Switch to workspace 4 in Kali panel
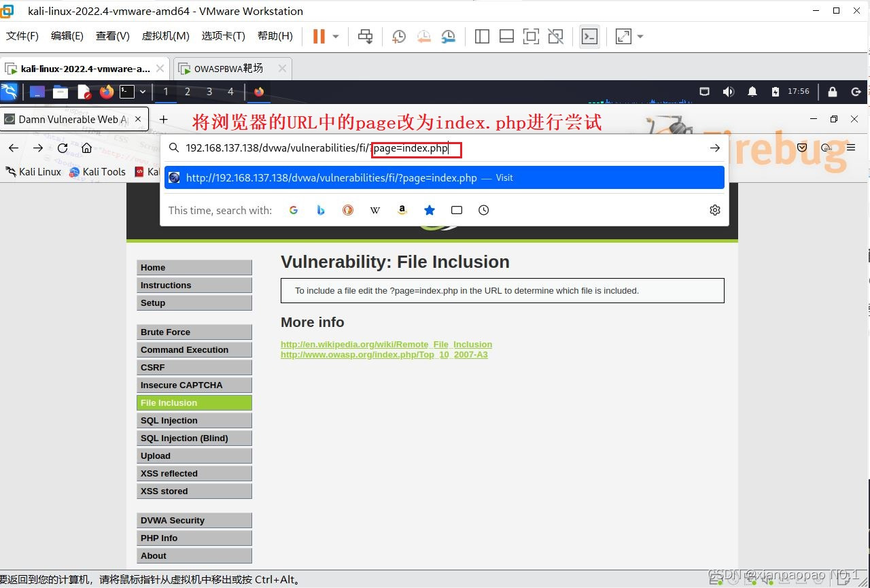870x588 pixels. [230, 92]
